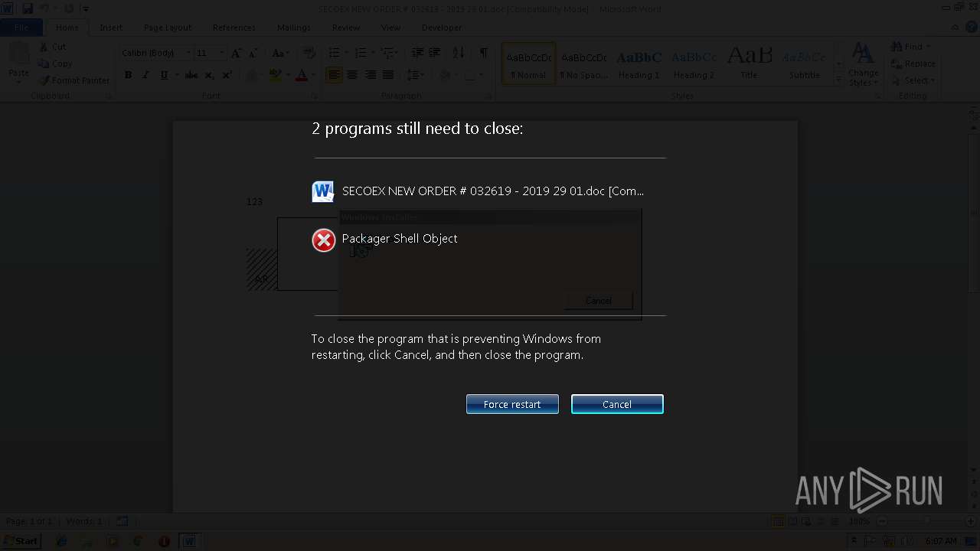
Task: Click the Shading icon
Action: point(445,75)
